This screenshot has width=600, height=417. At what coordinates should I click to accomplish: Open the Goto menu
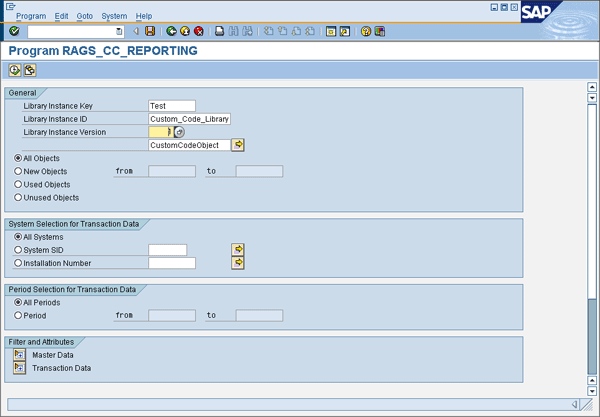pos(85,16)
